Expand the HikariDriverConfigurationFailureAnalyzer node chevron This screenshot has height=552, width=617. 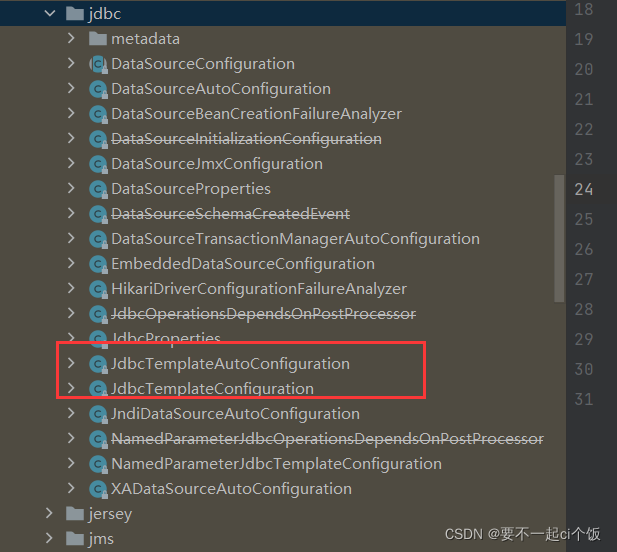pos(71,288)
